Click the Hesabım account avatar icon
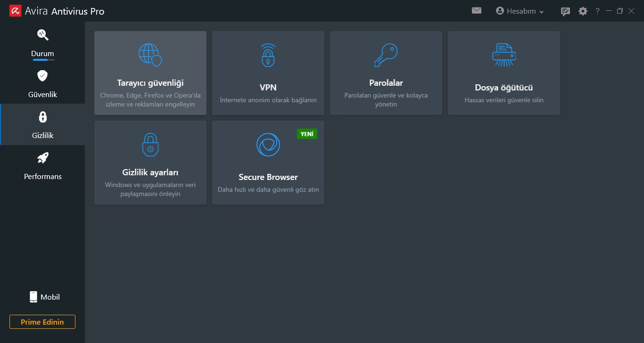 [x=500, y=10]
